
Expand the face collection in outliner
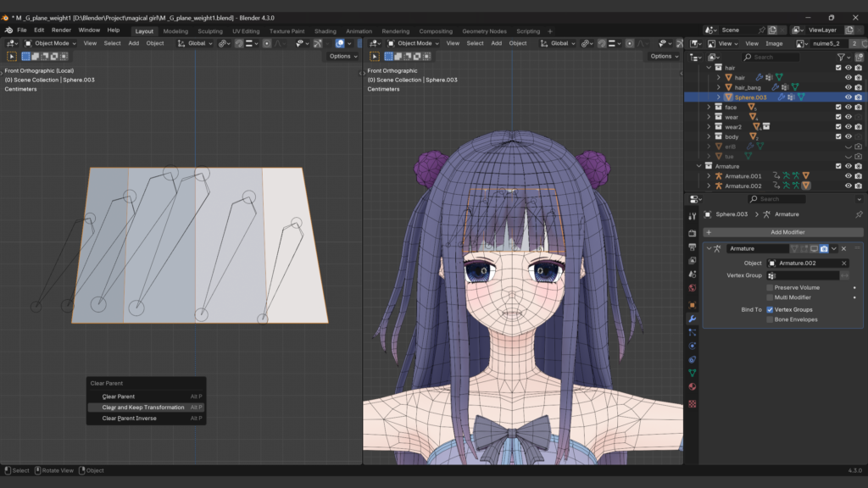tap(709, 108)
